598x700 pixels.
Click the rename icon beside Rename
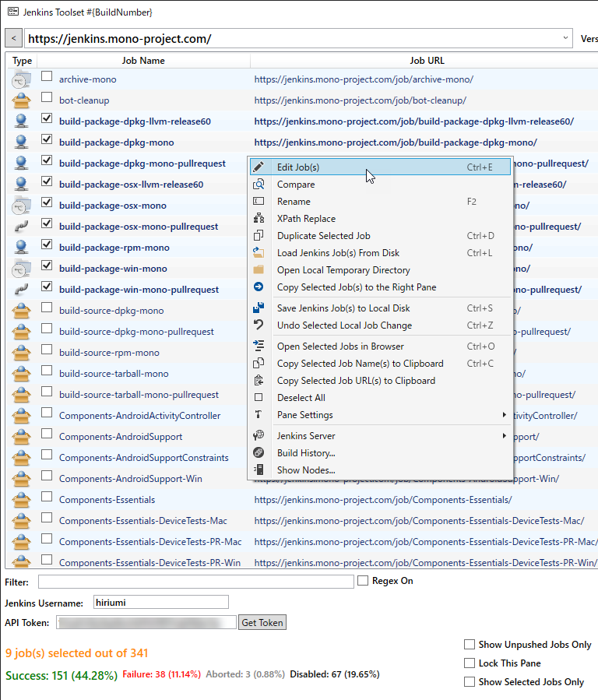[x=259, y=202]
